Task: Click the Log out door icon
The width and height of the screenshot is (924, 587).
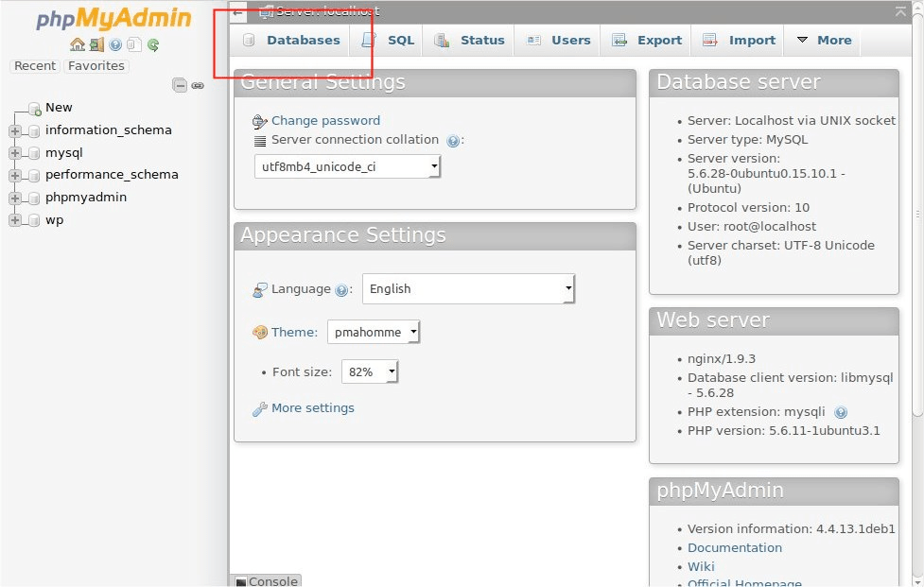Action: [x=96, y=44]
